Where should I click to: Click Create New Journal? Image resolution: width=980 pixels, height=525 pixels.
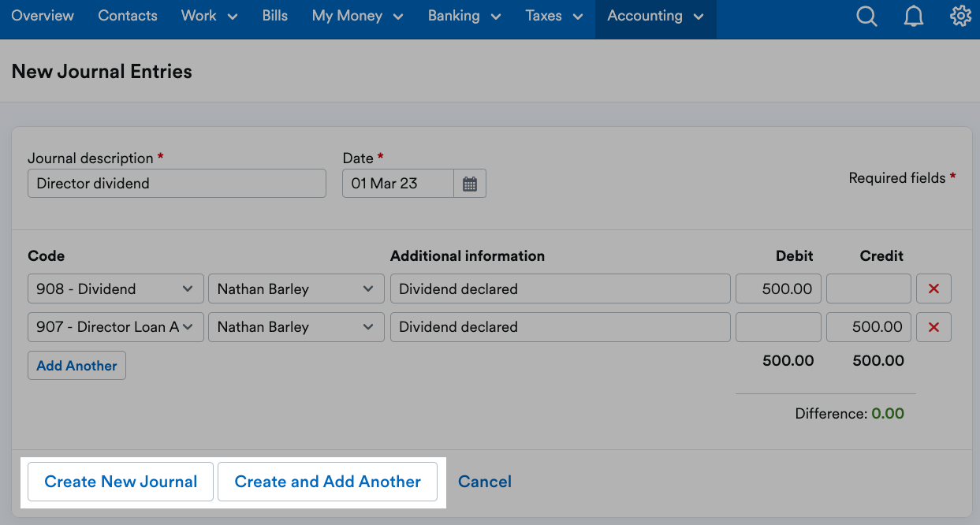tap(120, 481)
